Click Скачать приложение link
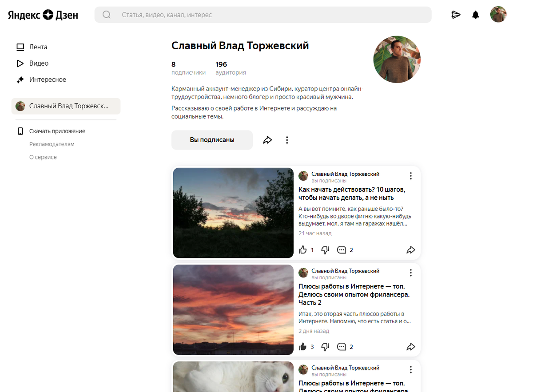533x392 pixels. pos(57,131)
